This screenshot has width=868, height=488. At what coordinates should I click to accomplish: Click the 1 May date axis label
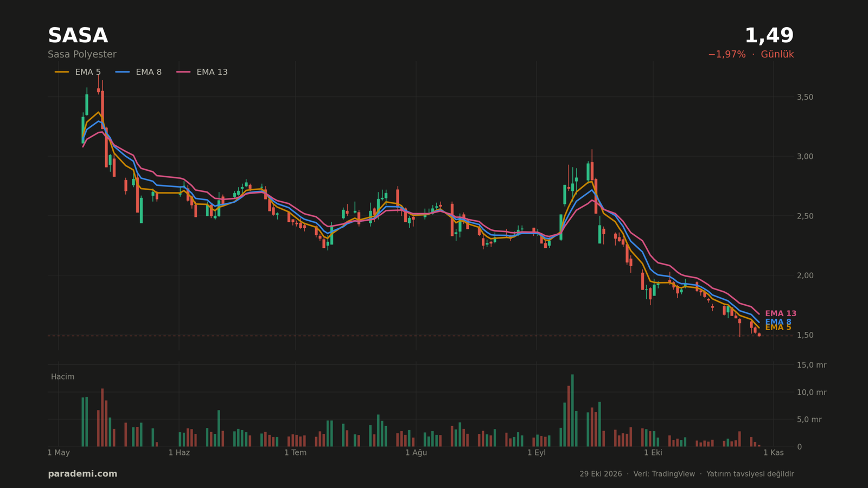[x=59, y=453]
